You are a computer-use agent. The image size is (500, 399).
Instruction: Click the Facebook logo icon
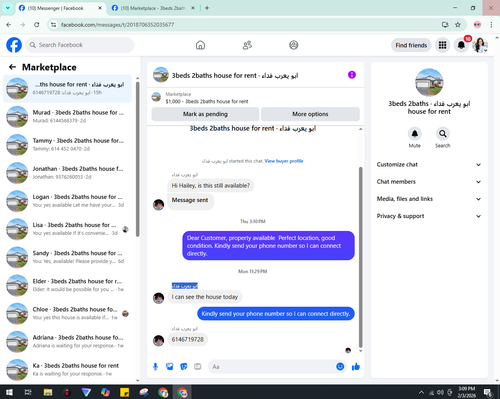tap(14, 45)
